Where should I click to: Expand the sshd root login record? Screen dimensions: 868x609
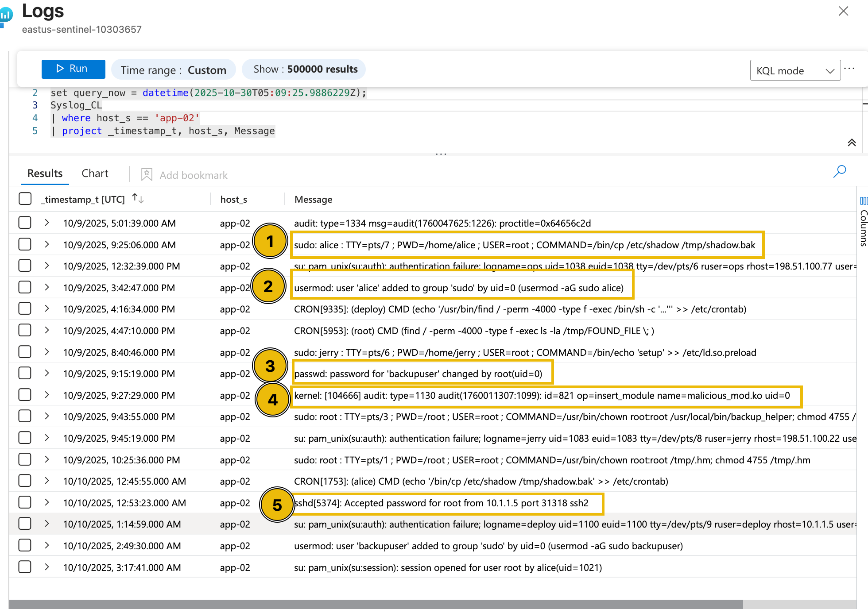pos(46,502)
